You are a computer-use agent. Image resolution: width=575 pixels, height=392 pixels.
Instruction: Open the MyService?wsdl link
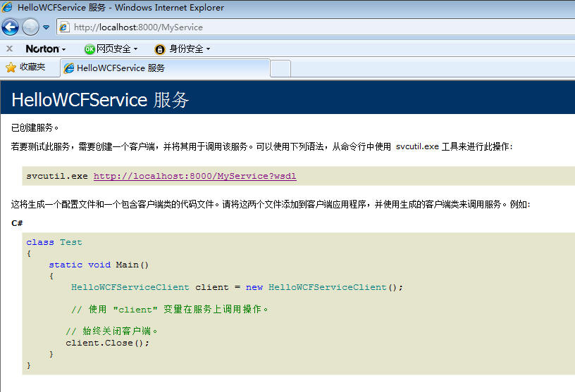click(194, 176)
